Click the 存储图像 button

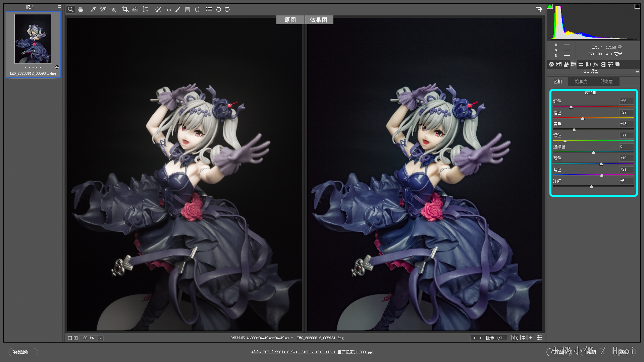pos(23,352)
